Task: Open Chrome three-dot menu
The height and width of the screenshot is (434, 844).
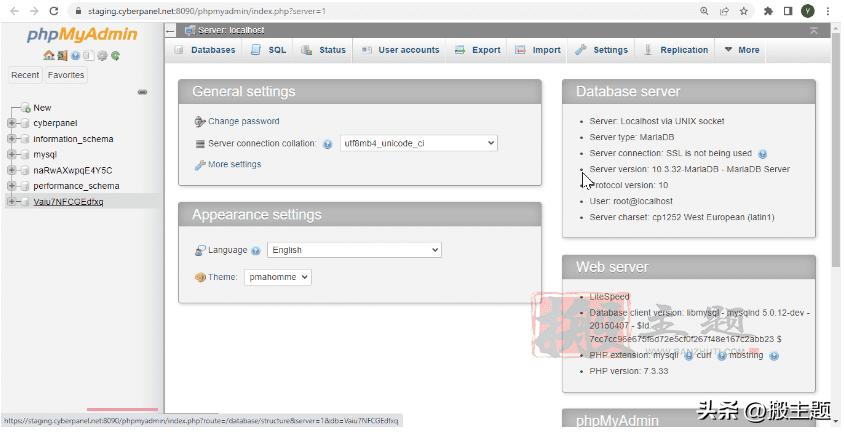Action: (828, 11)
